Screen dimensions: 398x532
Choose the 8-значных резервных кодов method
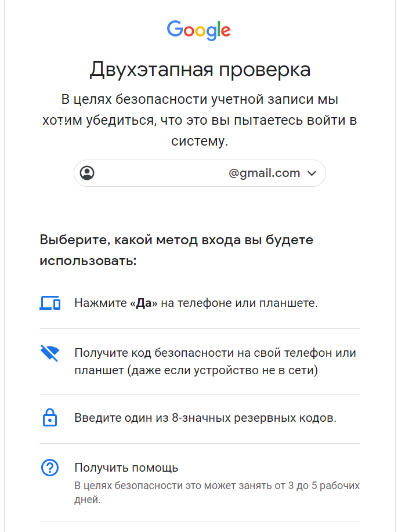[x=200, y=419]
